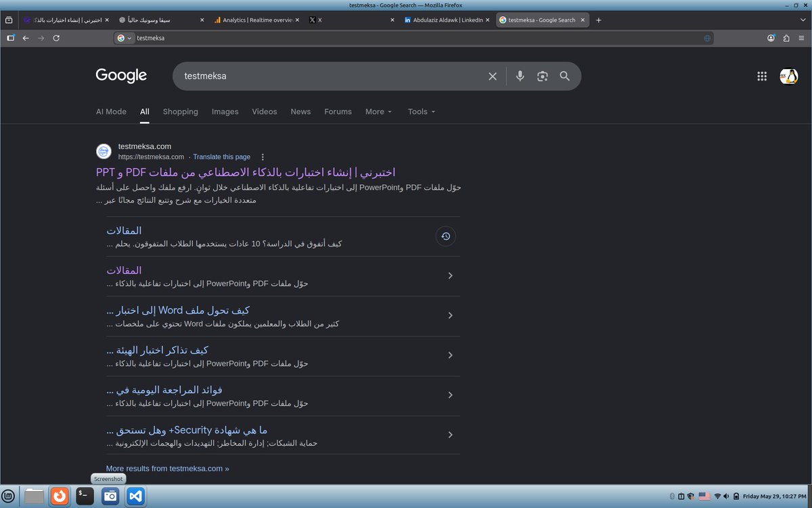Click the history clock icon on the first المقالات row

click(x=445, y=236)
